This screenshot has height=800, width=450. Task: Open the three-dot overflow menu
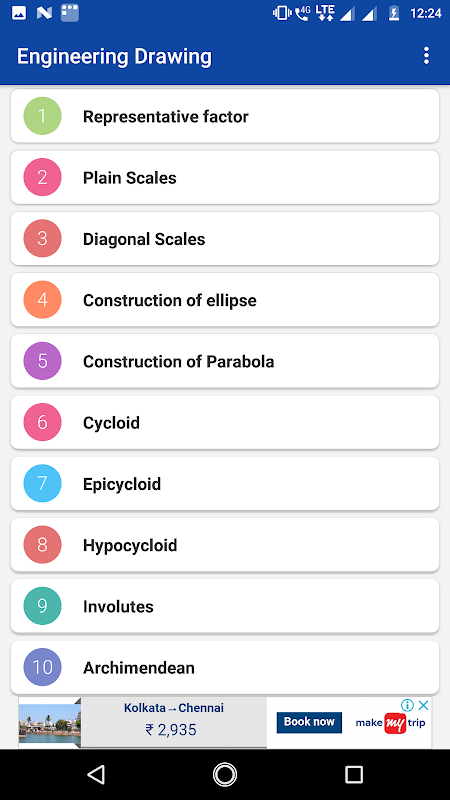tap(426, 56)
